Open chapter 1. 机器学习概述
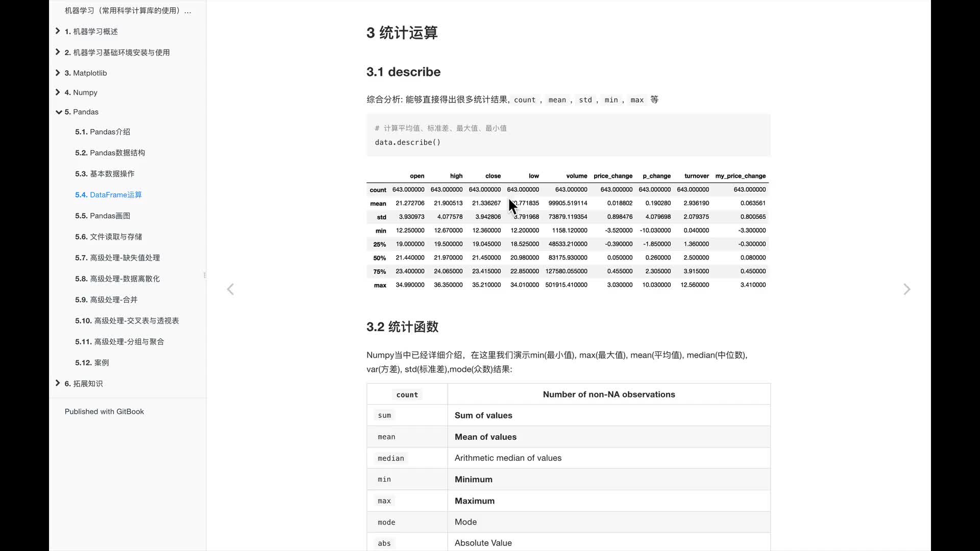 click(91, 32)
